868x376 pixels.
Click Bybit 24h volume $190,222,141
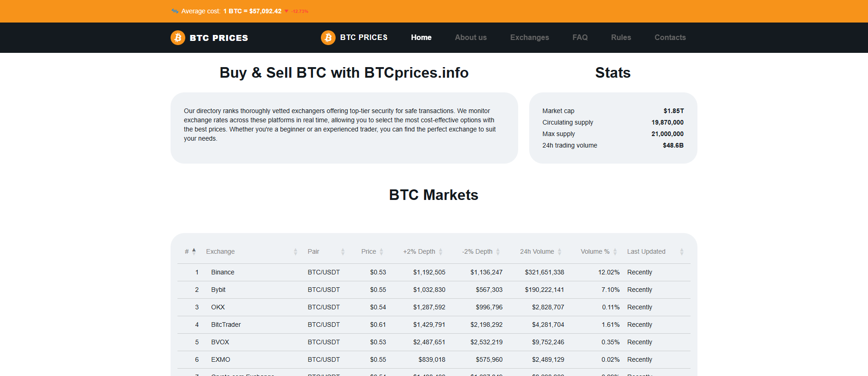click(544, 290)
